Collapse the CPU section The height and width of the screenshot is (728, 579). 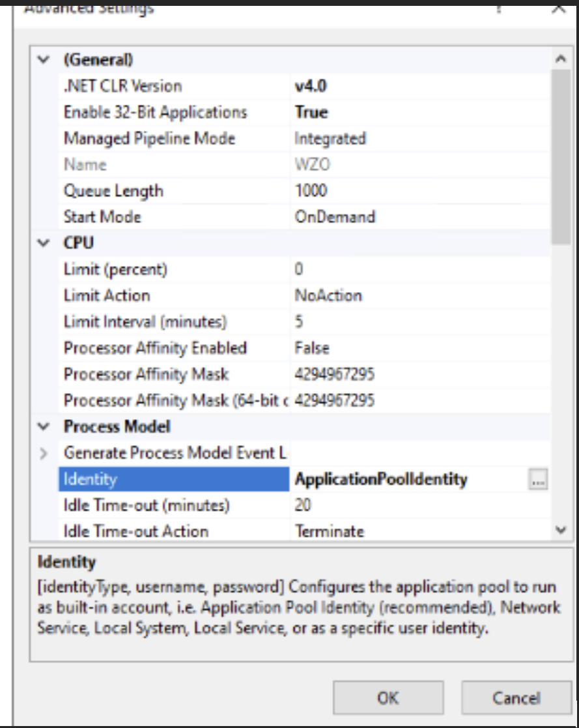[44, 243]
